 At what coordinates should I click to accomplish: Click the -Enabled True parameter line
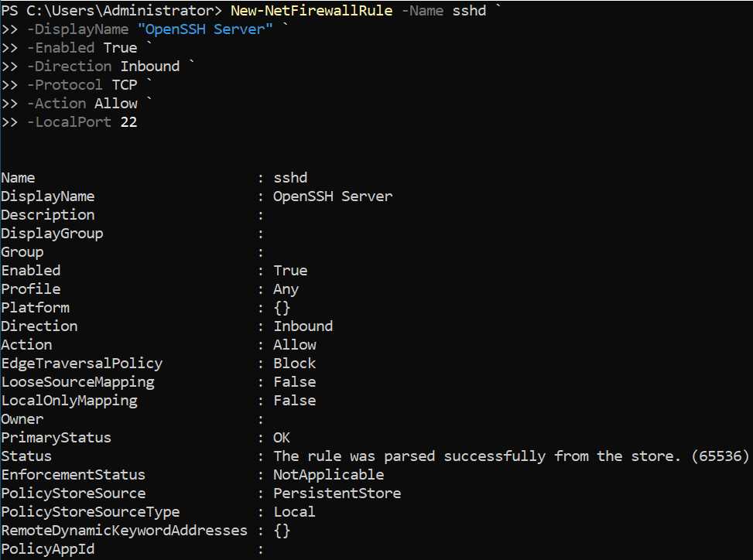click(81, 48)
